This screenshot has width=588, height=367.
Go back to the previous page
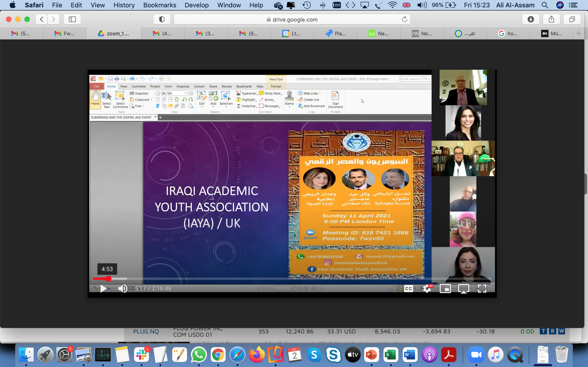coord(42,19)
